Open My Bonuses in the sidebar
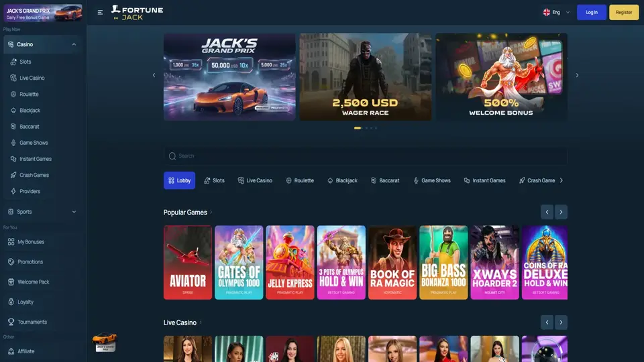This screenshot has width=644, height=362. 30,242
